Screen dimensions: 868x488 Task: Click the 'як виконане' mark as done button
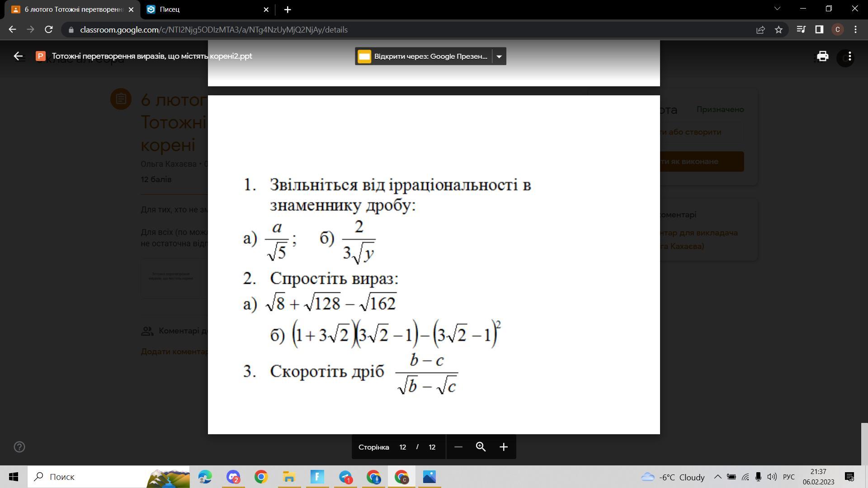[702, 161]
